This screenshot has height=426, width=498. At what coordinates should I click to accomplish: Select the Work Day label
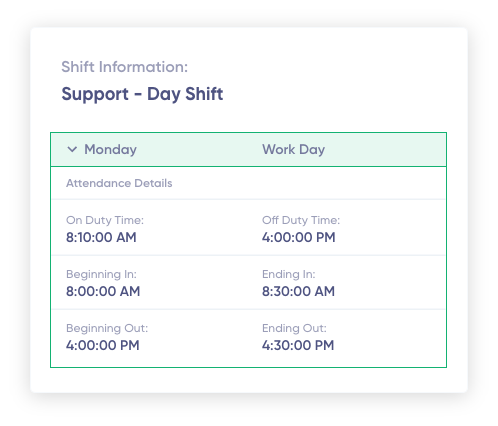tap(293, 150)
